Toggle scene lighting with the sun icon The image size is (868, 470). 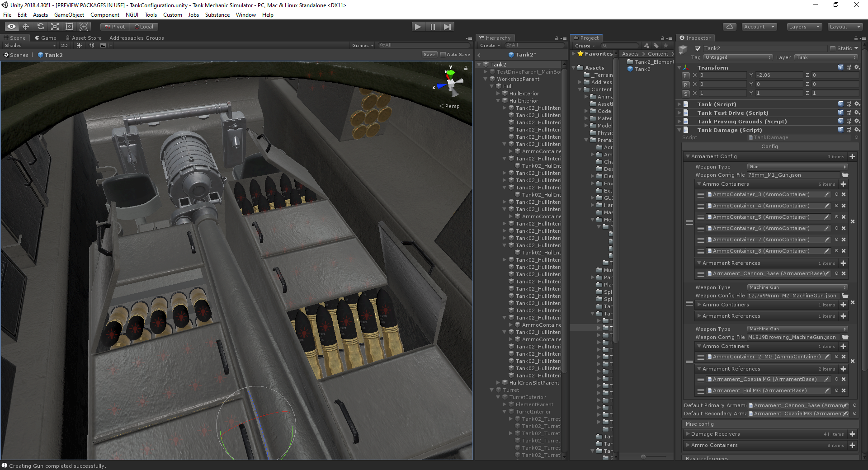pos(79,46)
